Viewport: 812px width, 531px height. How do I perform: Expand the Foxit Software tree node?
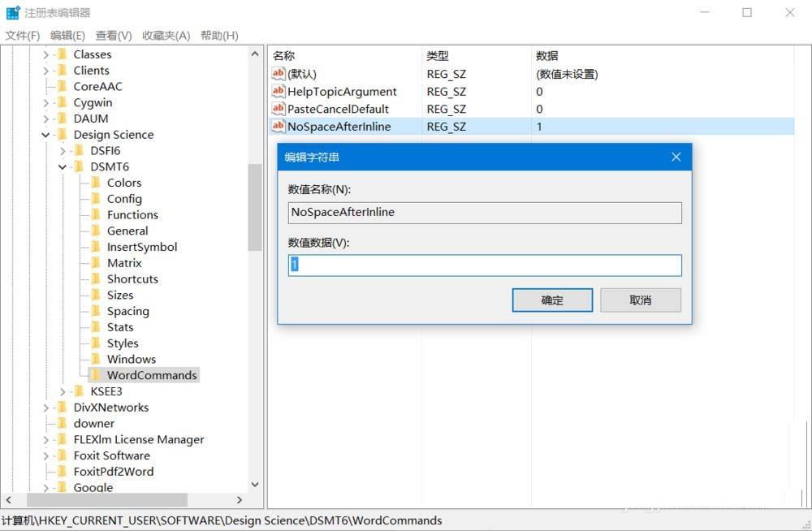point(46,455)
